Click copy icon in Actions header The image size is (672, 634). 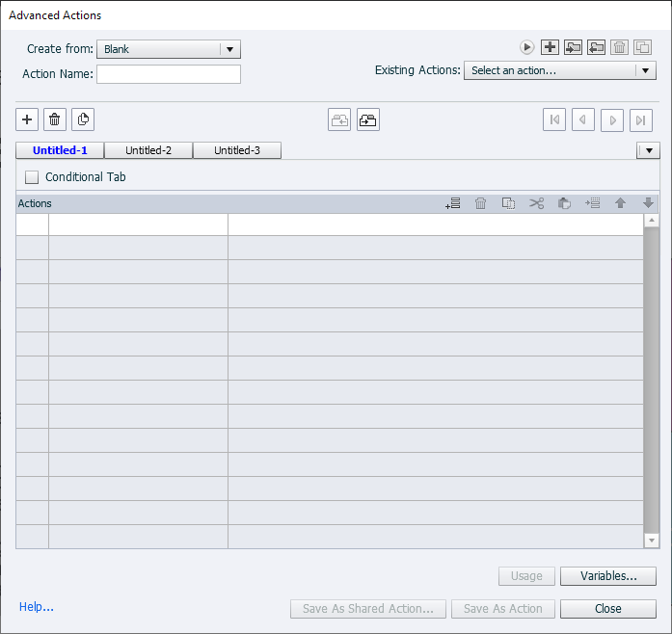click(x=509, y=203)
